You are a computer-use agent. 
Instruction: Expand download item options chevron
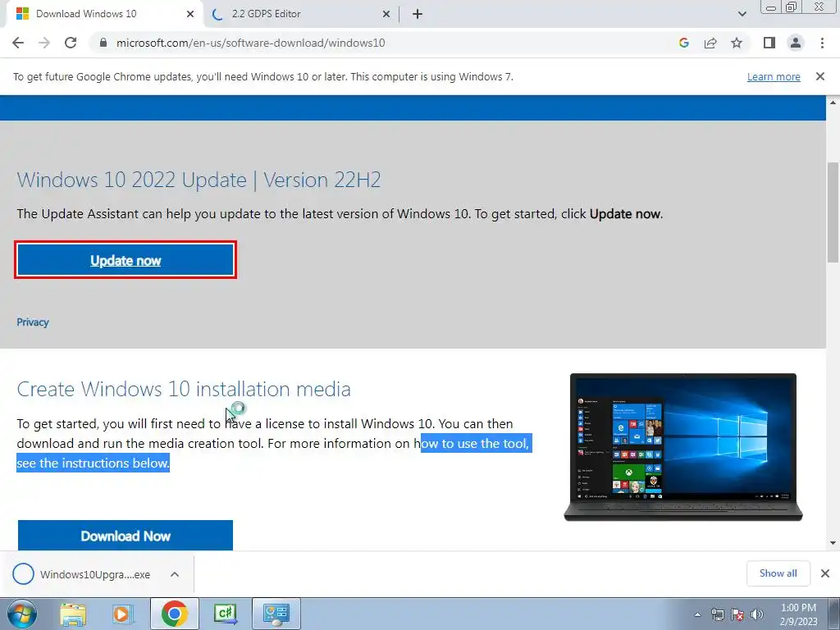click(x=175, y=574)
